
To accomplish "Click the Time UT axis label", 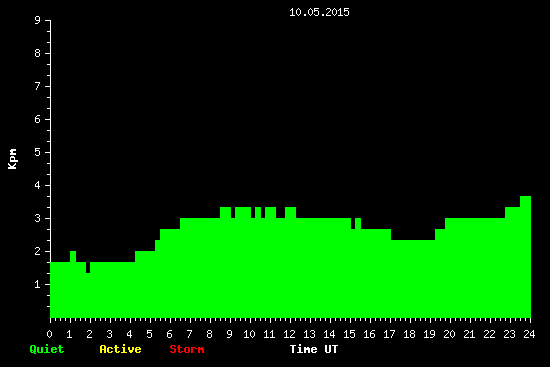I will [x=314, y=349].
